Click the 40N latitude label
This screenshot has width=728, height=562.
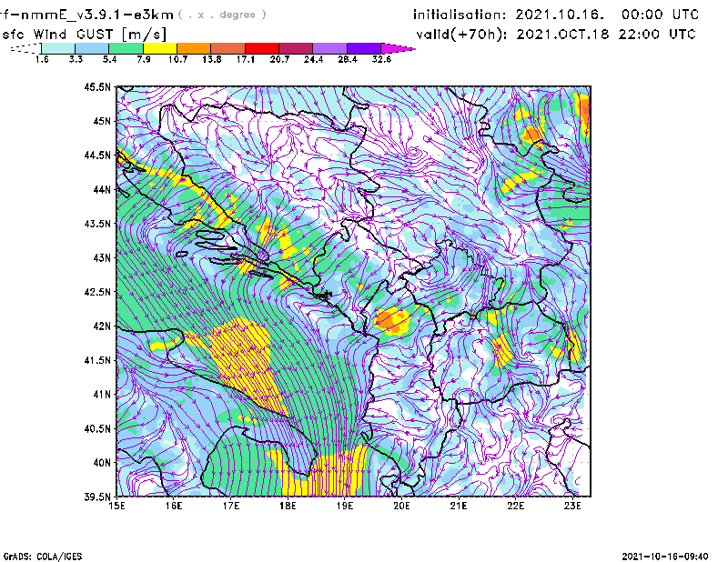(102, 463)
